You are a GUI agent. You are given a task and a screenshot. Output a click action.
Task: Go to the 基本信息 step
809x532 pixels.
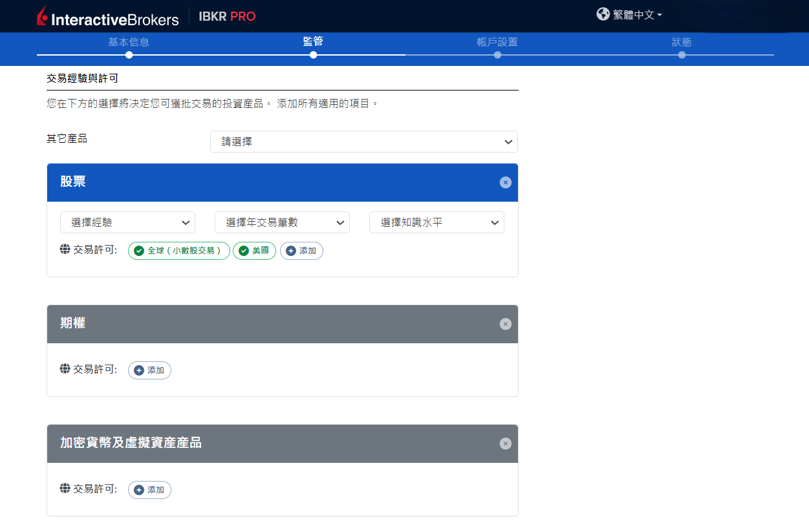tap(129, 43)
